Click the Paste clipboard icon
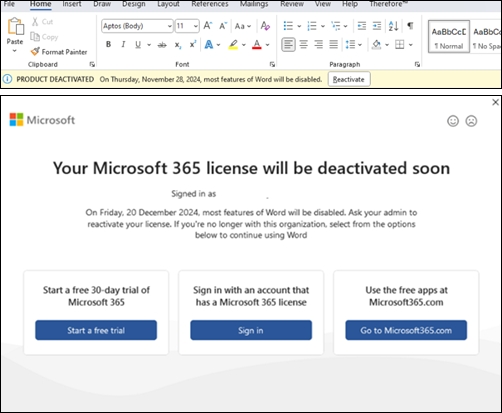Viewport: 502px width, 413px height. pyautogui.click(x=16, y=26)
